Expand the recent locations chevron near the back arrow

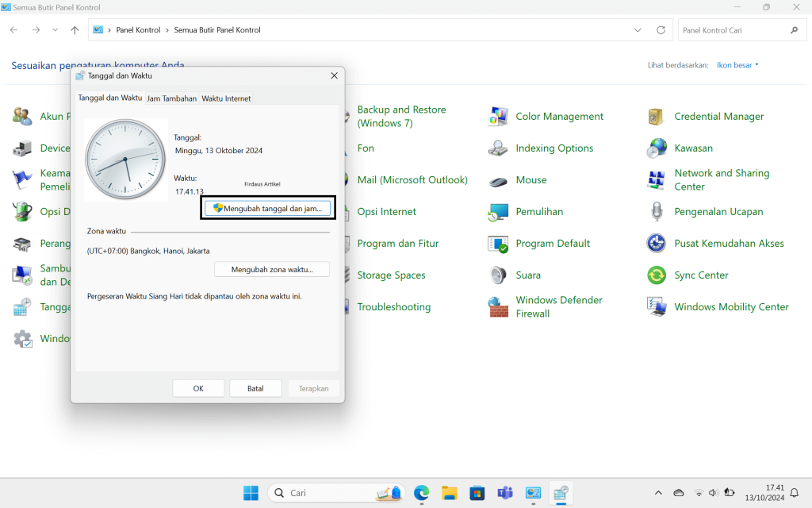[x=55, y=30]
